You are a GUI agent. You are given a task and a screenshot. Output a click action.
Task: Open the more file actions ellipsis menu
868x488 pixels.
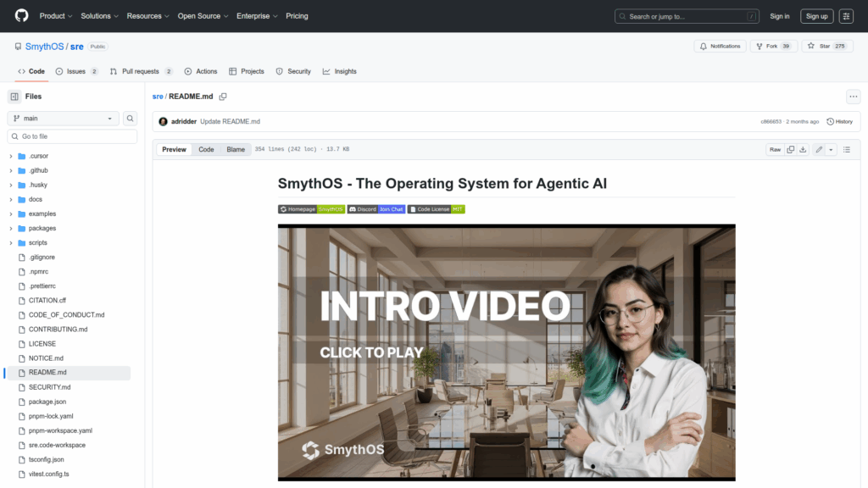coord(853,97)
